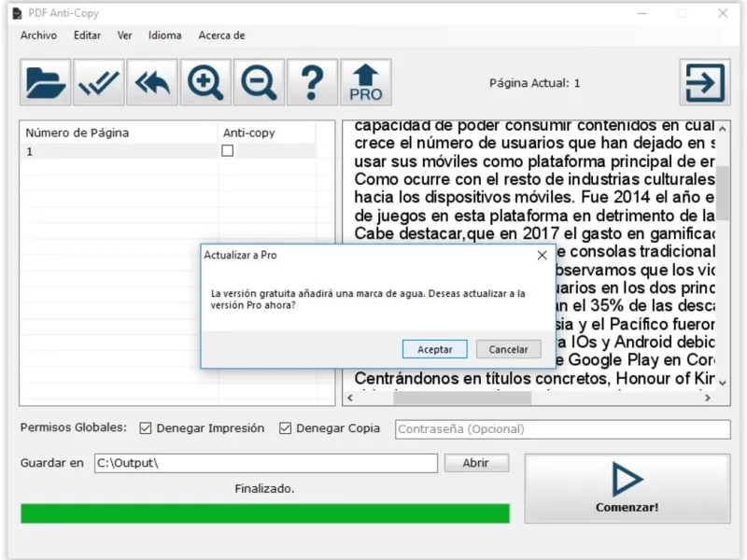Close the PDF Anti-Copy window
Viewport: 747px width, 560px height.
click(x=723, y=13)
